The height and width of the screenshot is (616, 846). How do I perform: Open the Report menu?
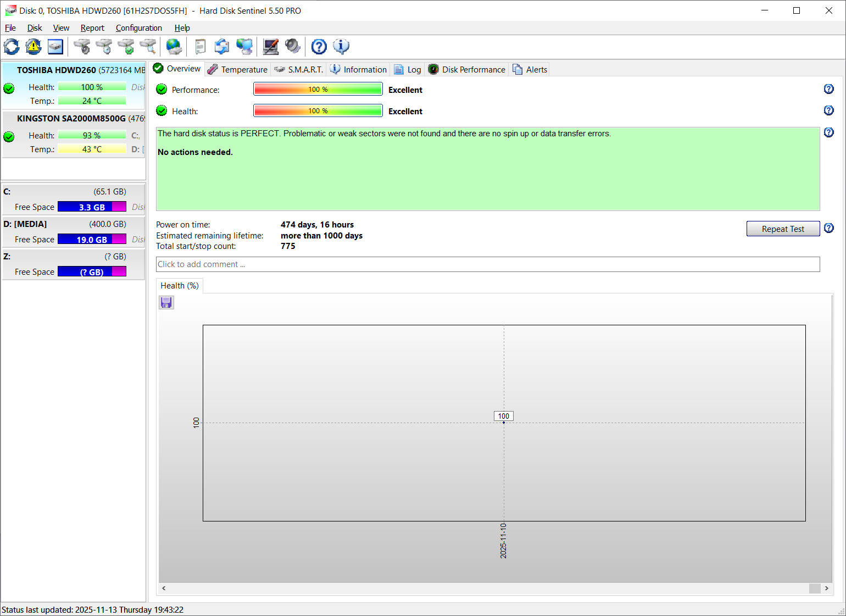pyautogui.click(x=92, y=28)
